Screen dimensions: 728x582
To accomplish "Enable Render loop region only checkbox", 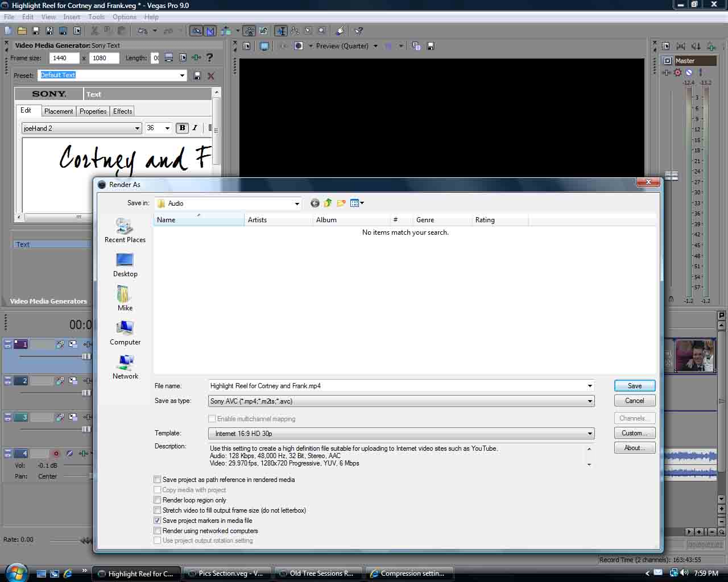I will pyautogui.click(x=158, y=500).
